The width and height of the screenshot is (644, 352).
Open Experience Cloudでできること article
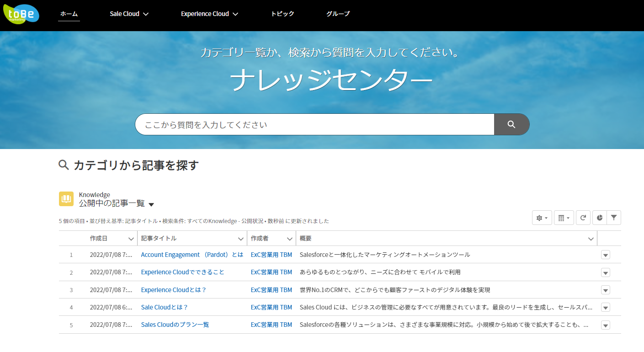pos(183,272)
